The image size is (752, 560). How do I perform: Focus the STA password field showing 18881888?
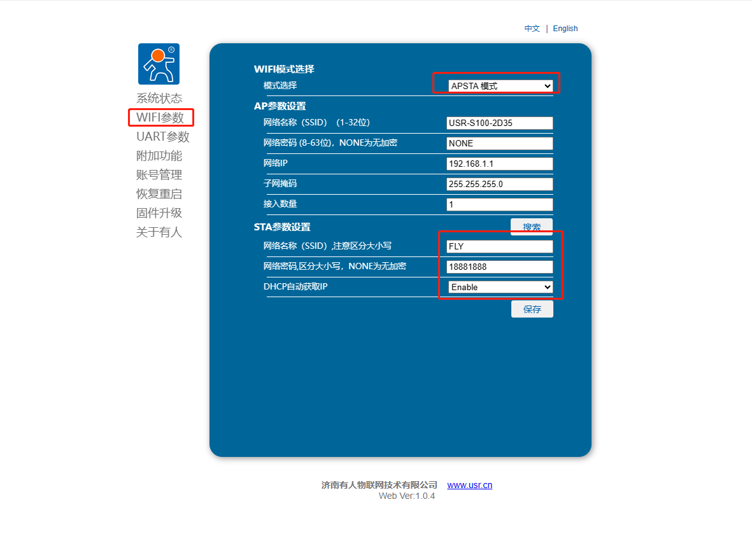[x=499, y=267]
